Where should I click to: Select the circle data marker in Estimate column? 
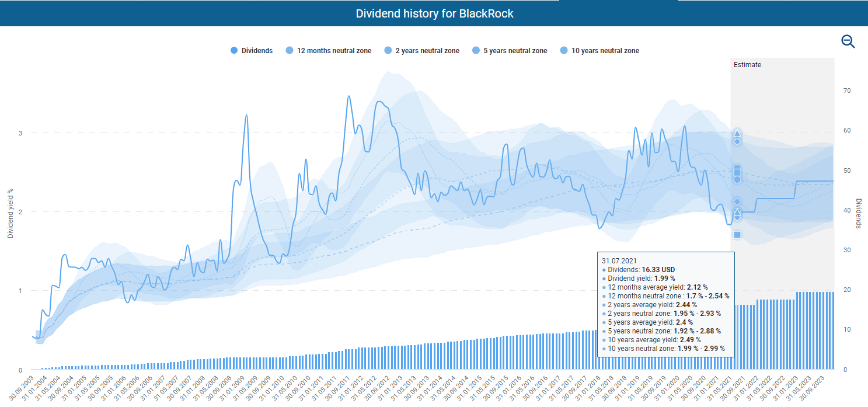[x=737, y=179]
